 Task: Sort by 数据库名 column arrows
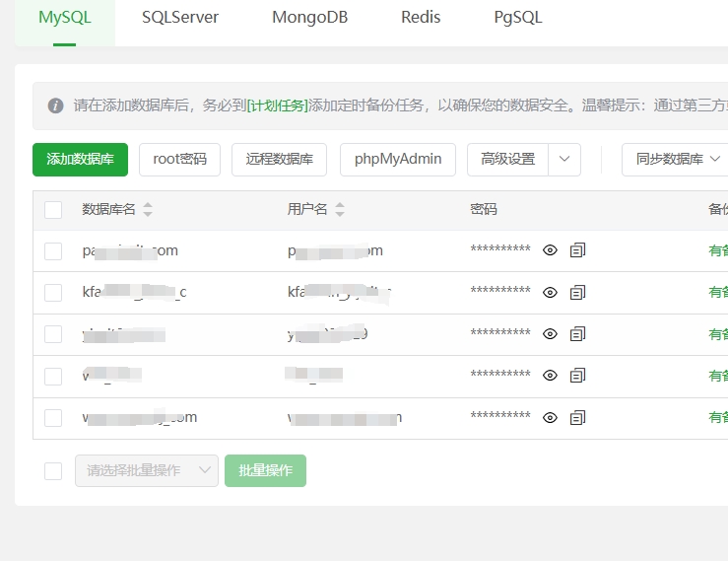click(148, 209)
